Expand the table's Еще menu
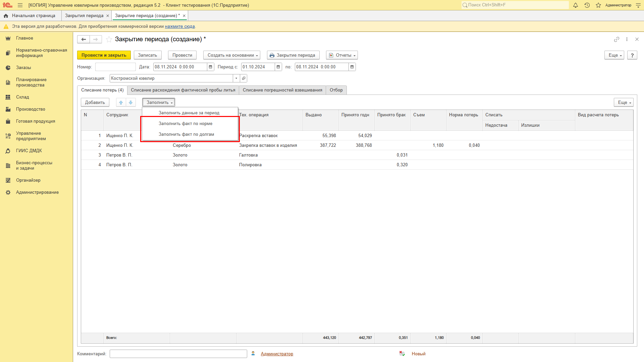 [624, 103]
